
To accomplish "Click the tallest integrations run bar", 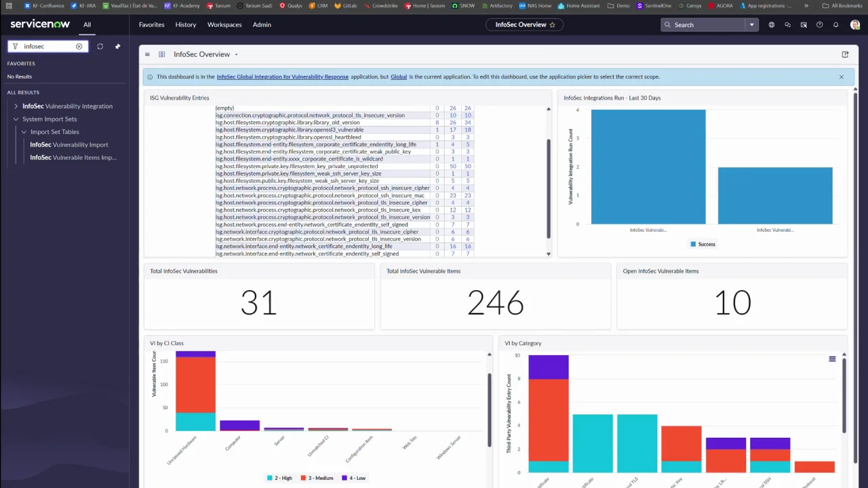I will [x=648, y=167].
